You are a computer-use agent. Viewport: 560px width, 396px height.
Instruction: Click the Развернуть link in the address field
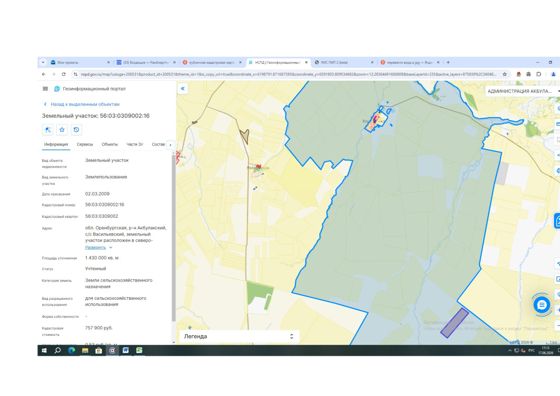click(95, 247)
